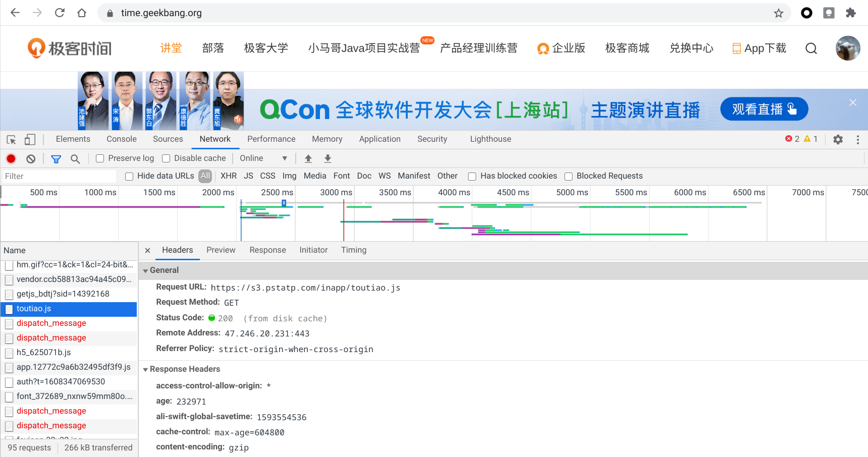Import a HAR file with upload arrow
Image resolution: width=868 pixels, height=457 pixels.
pos(308,158)
